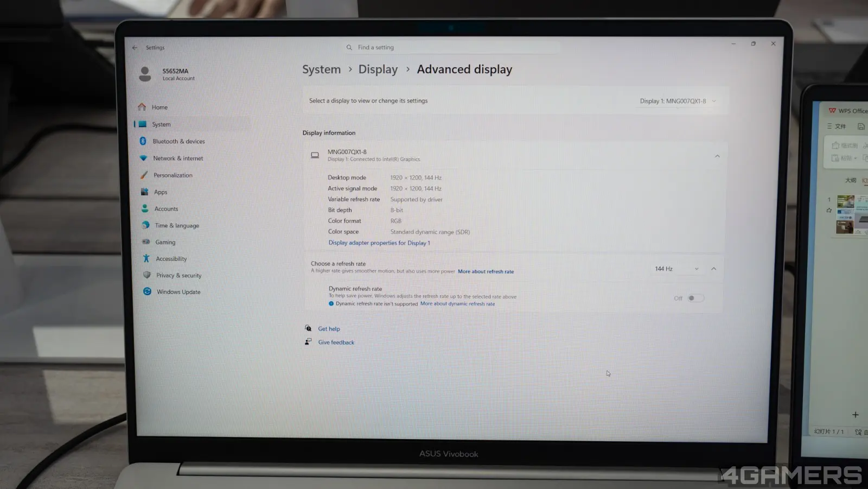Click the '8-bit' bit depth value

click(x=397, y=211)
